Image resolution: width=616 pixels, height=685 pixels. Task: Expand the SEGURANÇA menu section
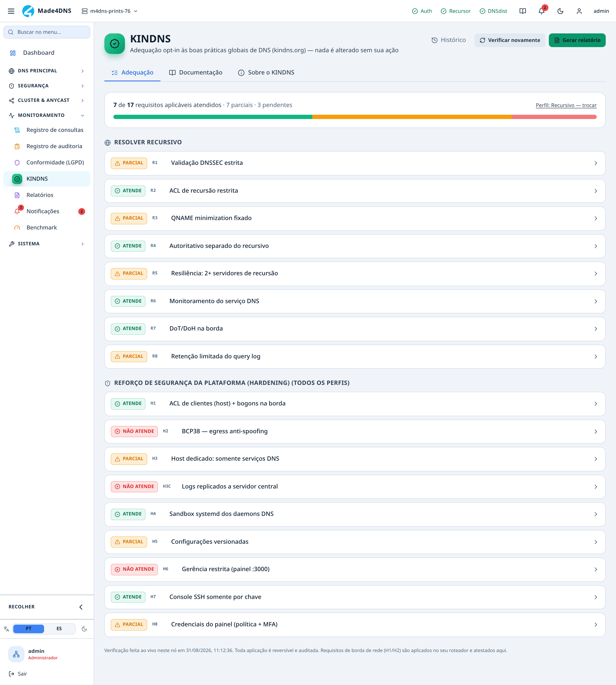47,86
